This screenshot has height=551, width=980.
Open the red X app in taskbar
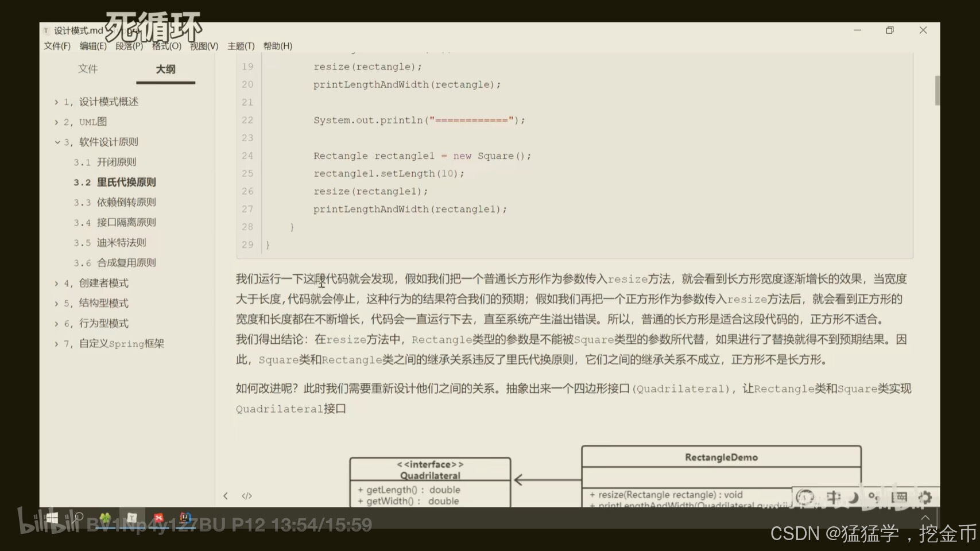[159, 518]
